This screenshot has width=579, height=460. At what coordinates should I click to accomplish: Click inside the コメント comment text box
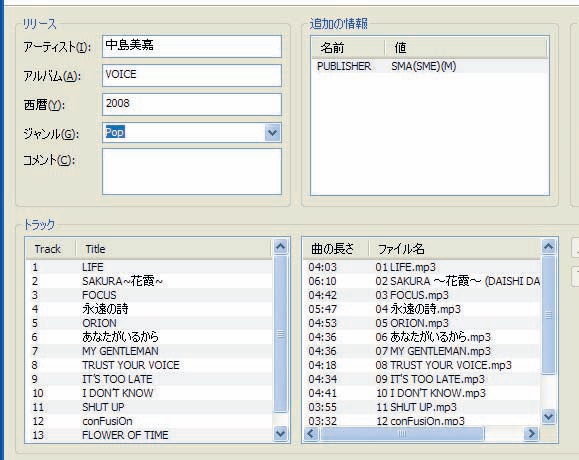tap(192, 171)
